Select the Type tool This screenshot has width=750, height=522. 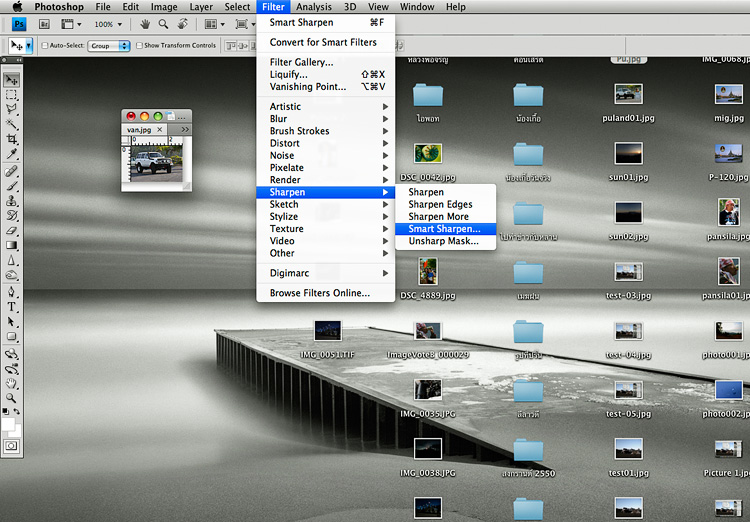12,307
